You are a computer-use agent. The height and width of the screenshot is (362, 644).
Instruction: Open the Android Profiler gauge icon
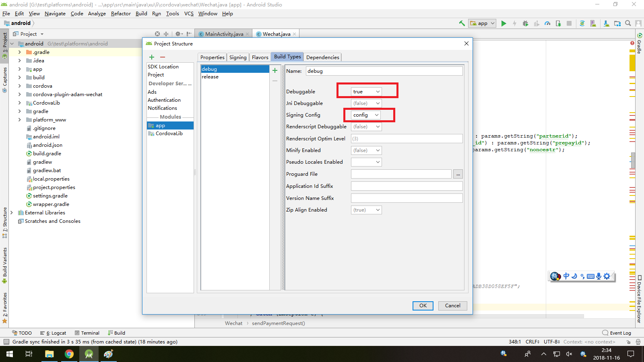click(x=547, y=23)
